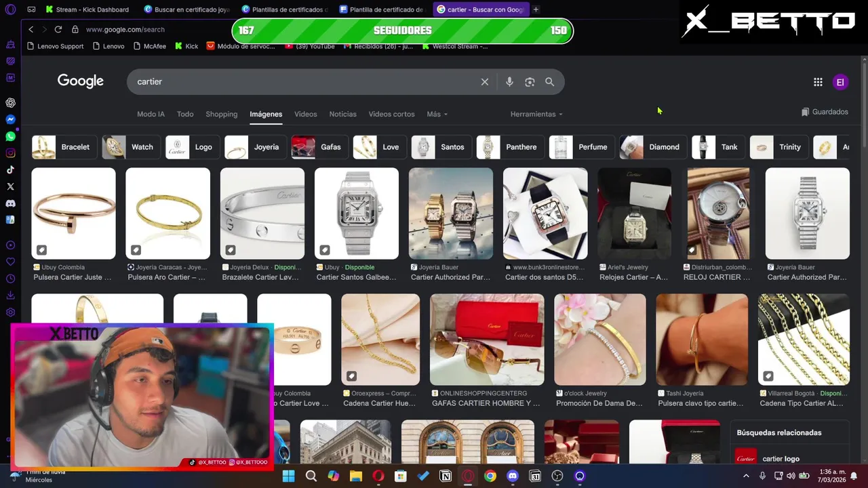The image size is (868, 488).
Task: Open Kick bookmark in bookmarks bar
Action: (x=186, y=46)
